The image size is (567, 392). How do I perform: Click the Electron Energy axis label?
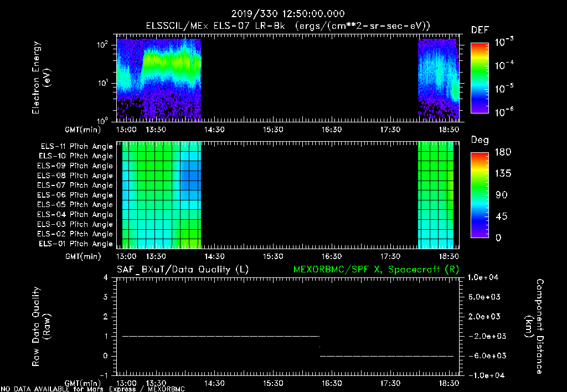(41, 78)
